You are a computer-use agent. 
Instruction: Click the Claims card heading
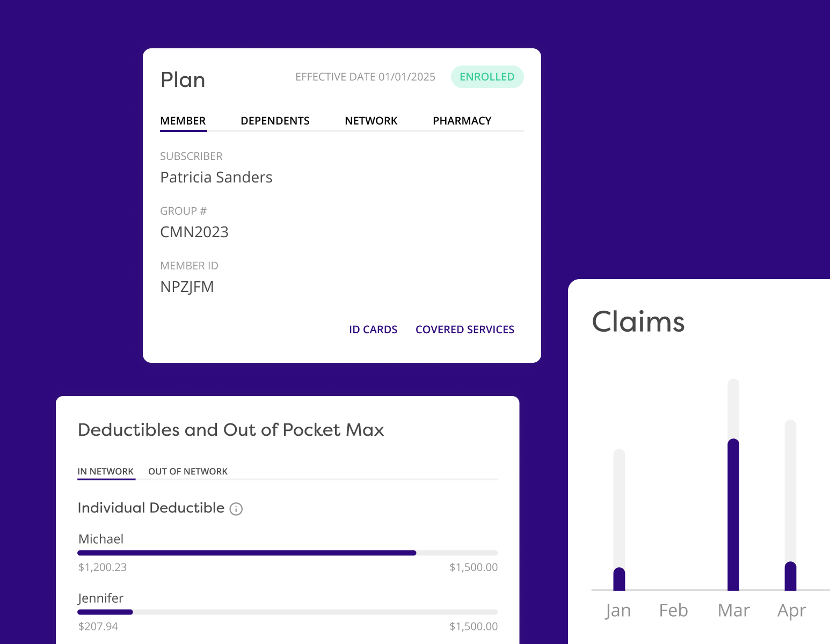tap(638, 322)
